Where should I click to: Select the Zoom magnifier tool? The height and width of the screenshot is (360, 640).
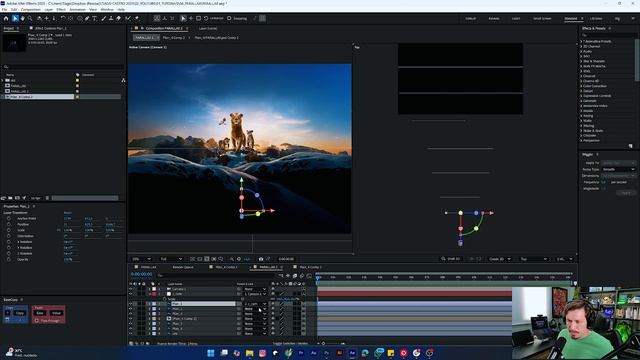coord(30,18)
